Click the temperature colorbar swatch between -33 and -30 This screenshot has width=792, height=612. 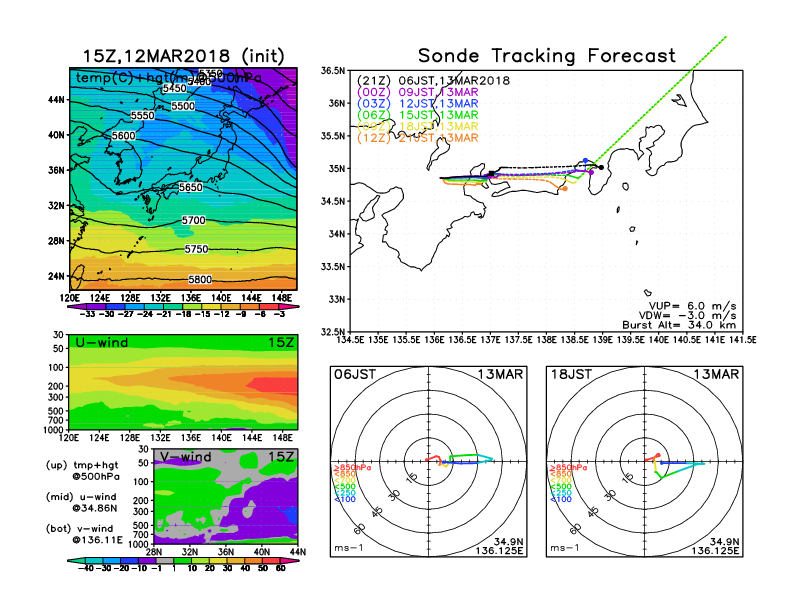pyautogui.click(x=96, y=307)
